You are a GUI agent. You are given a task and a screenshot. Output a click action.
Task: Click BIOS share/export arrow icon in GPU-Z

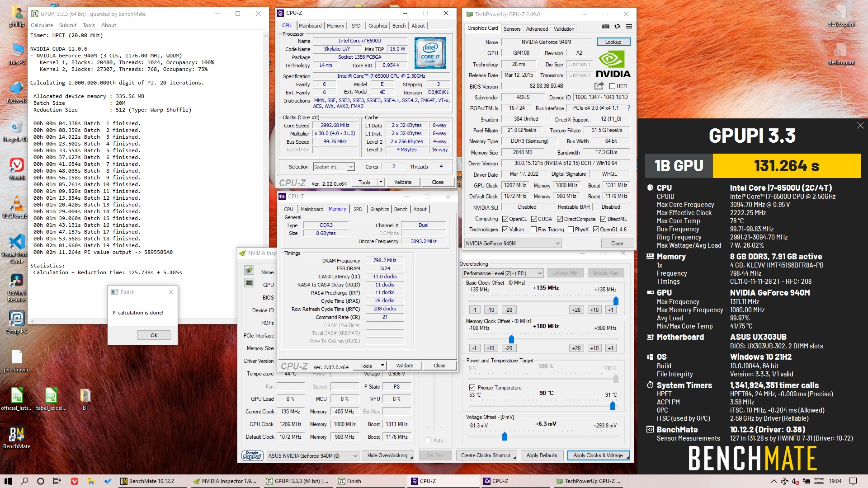599,86
